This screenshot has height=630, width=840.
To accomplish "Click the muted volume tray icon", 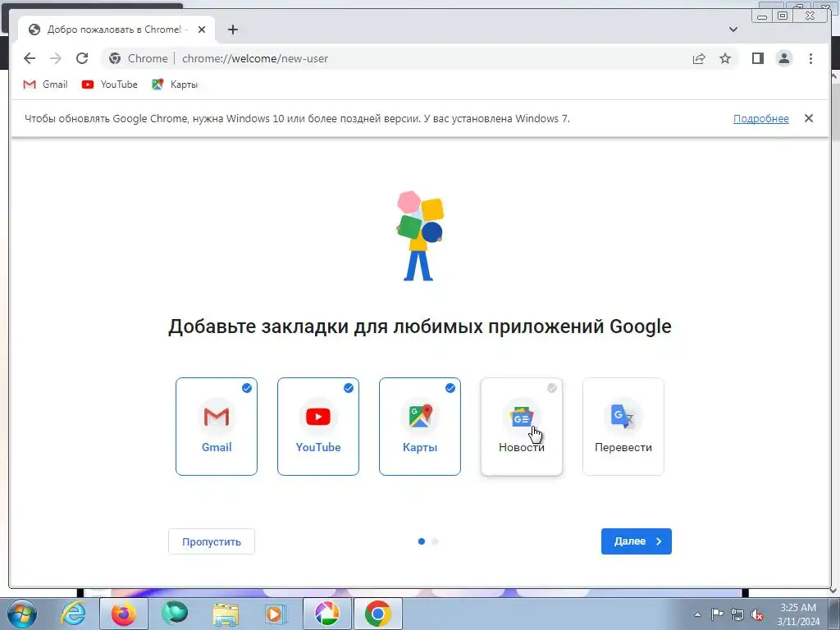I will (757, 614).
